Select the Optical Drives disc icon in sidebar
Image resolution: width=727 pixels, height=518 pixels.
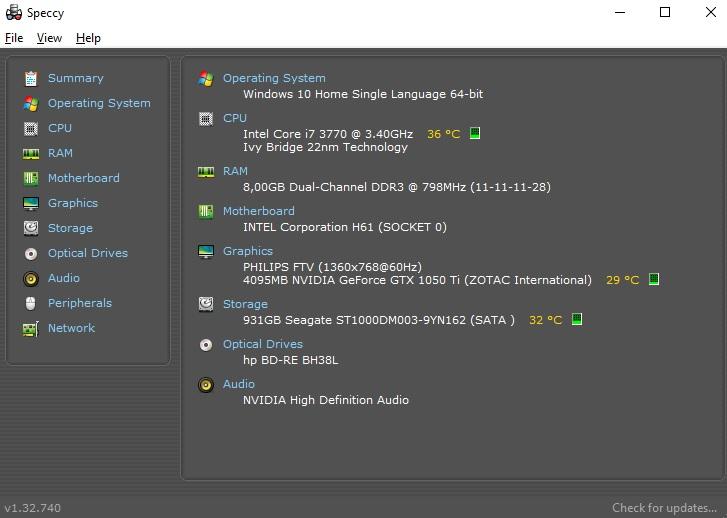[x=31, y=254]
